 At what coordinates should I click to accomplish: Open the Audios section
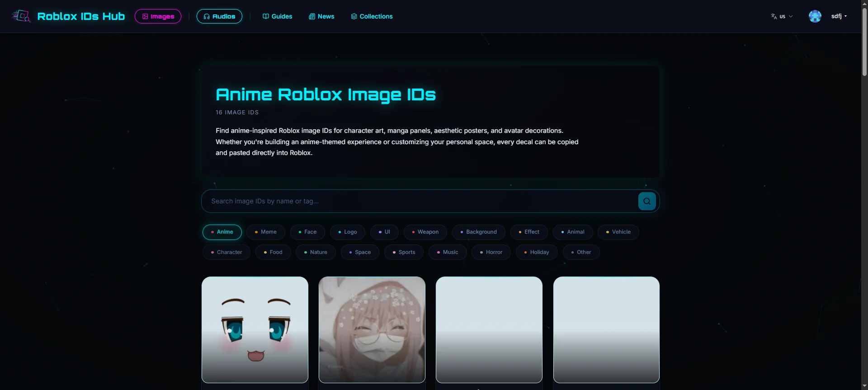tap(219, 16)
